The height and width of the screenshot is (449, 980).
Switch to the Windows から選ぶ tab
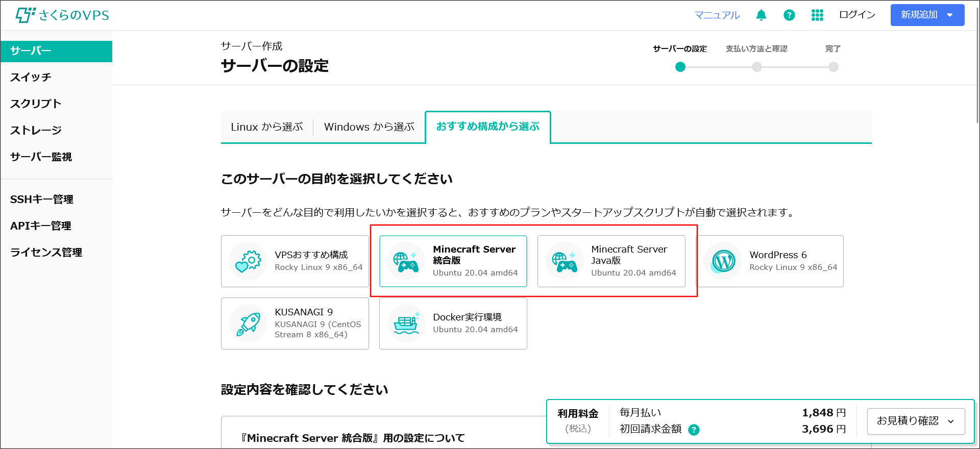click(369, 127)
